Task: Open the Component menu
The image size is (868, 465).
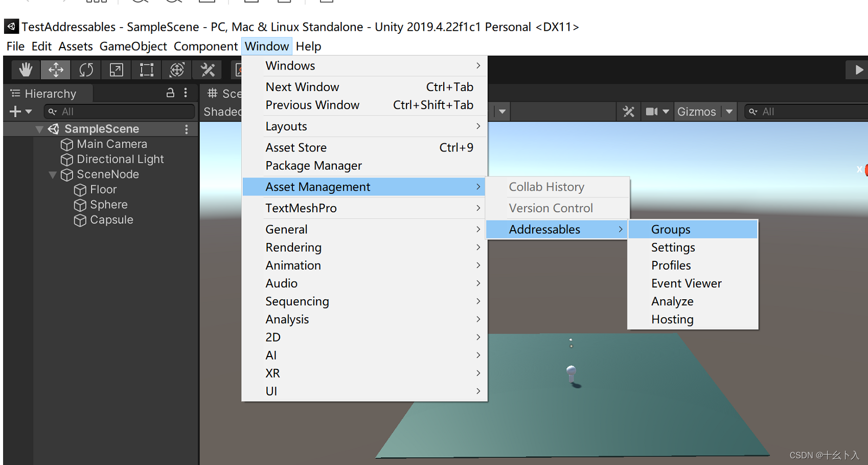Action: 205,47
